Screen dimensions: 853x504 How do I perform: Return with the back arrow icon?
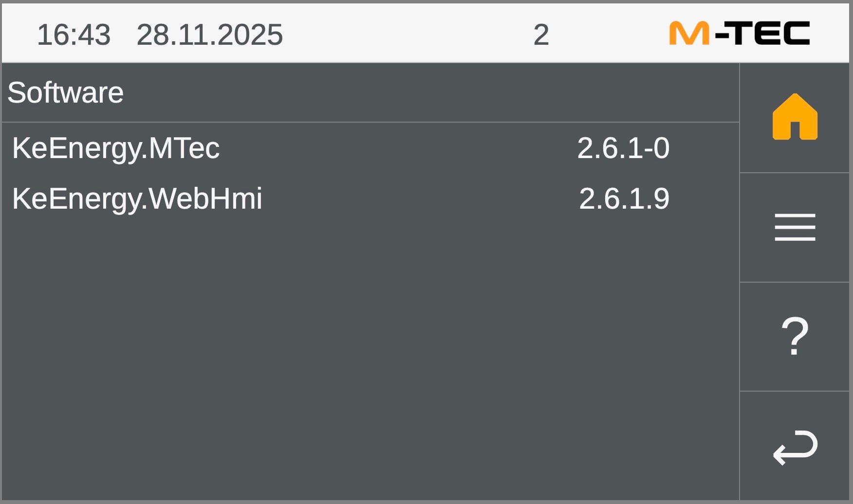795,447
